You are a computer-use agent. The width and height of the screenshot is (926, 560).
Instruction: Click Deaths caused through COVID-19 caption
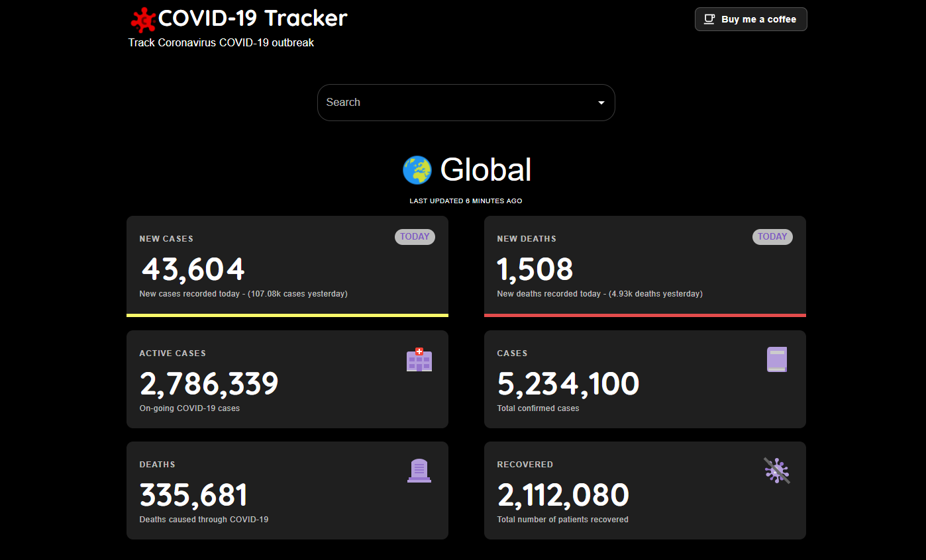tap(204, 520)
